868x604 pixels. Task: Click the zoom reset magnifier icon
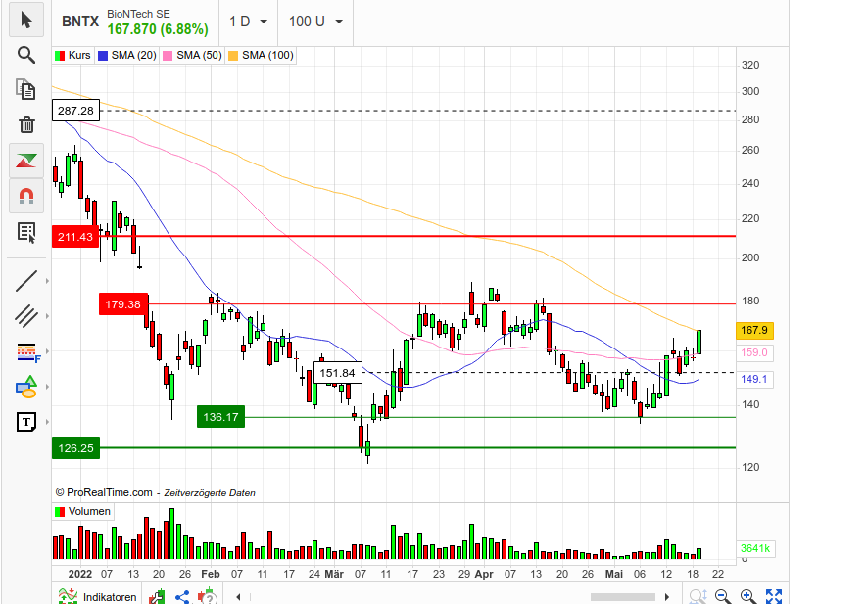(699, 596)
